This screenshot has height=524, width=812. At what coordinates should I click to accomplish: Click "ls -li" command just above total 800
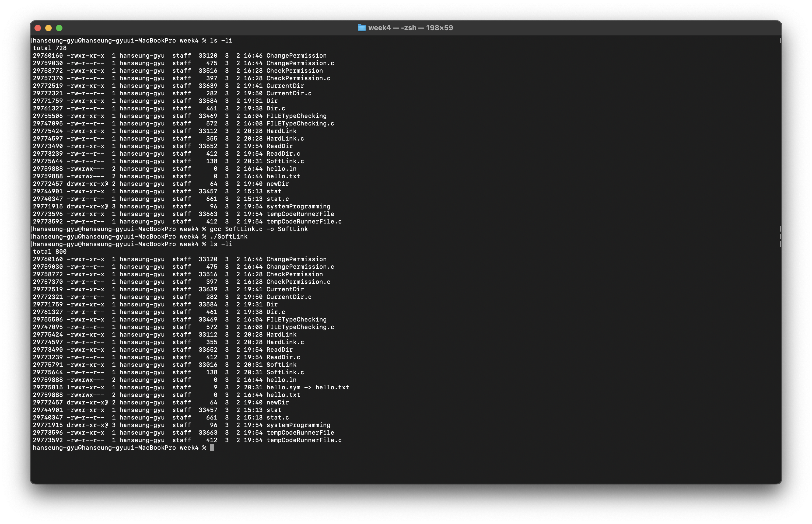(x=221, y=244)
